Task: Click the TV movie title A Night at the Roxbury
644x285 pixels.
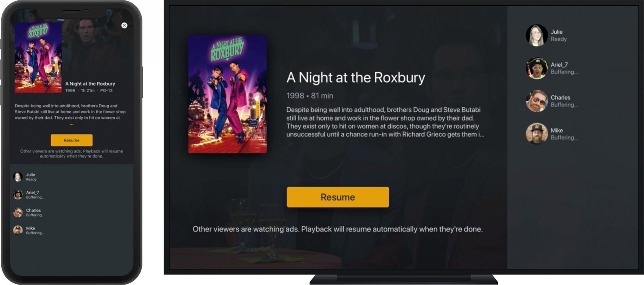Action: click(356, 77)
